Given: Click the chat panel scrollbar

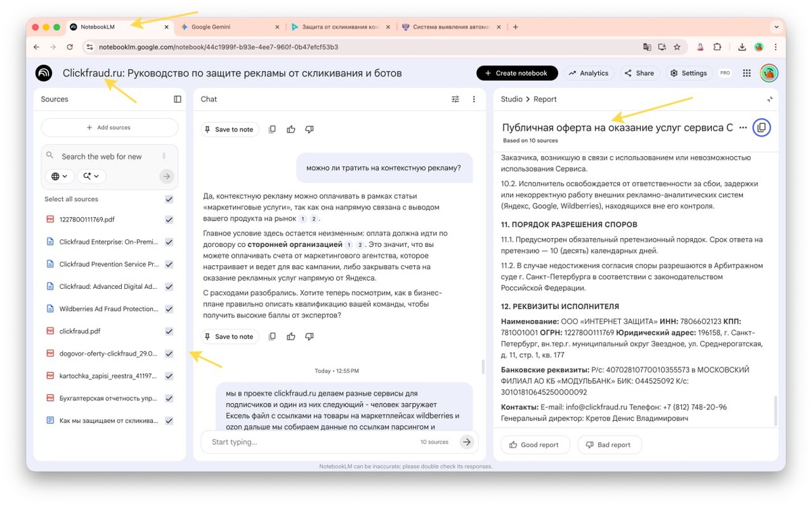Looking at the screenshot, I should pyautogui.click(x=482, y=366).
